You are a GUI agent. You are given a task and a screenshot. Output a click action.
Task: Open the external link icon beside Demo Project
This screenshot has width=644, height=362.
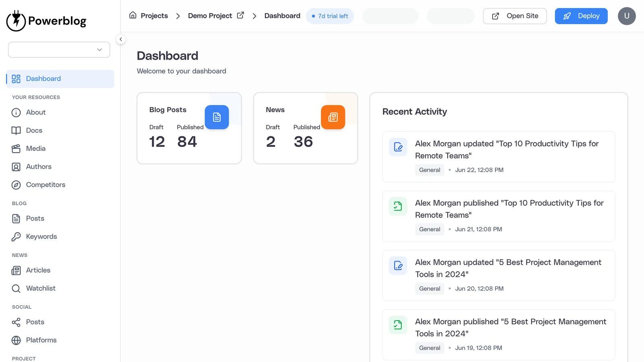tap(240, 16)
